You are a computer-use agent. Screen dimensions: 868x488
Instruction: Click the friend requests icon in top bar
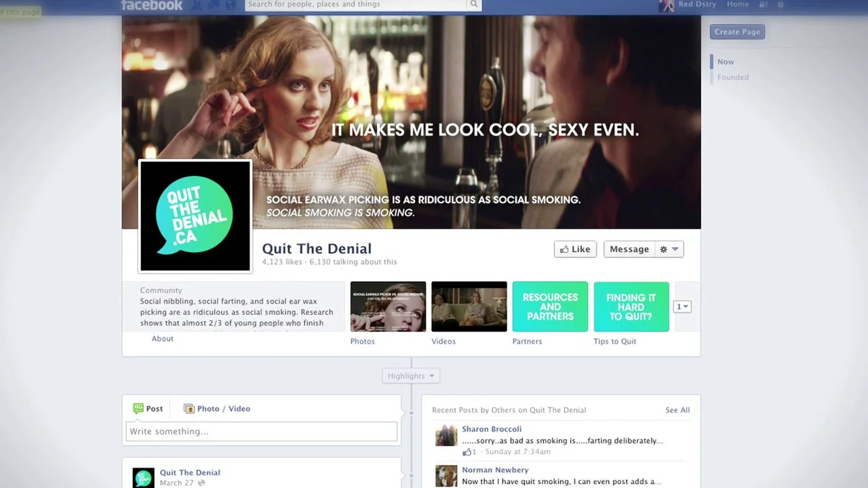click(x=198, y=5)
